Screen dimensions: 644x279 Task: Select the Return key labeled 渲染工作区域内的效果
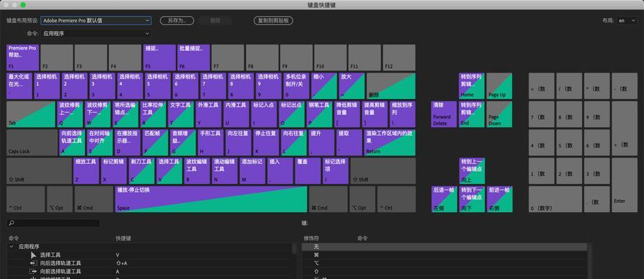(390, 143)
